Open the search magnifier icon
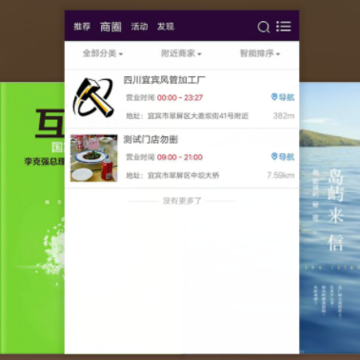 tap(263, 27)
